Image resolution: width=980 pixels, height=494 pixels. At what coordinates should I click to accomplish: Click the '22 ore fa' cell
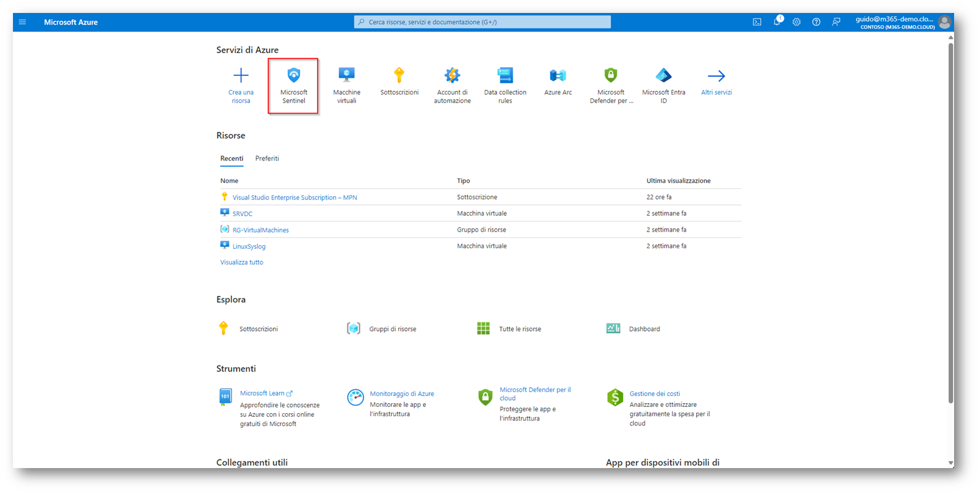pos(659,197)
